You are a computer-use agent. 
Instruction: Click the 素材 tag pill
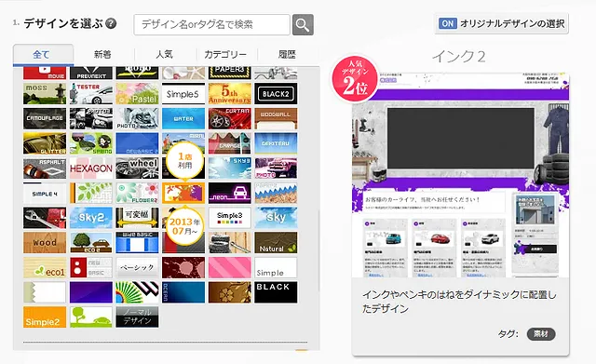click(541, 334)
